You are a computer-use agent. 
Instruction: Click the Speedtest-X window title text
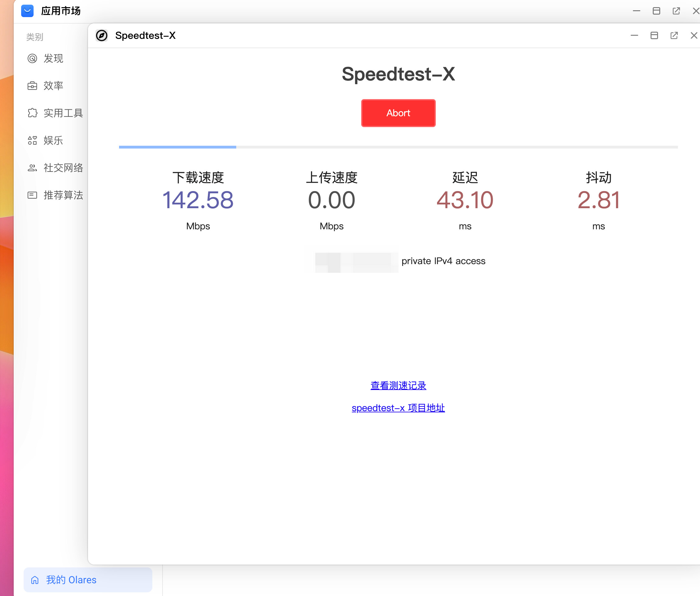pos(145,35)
